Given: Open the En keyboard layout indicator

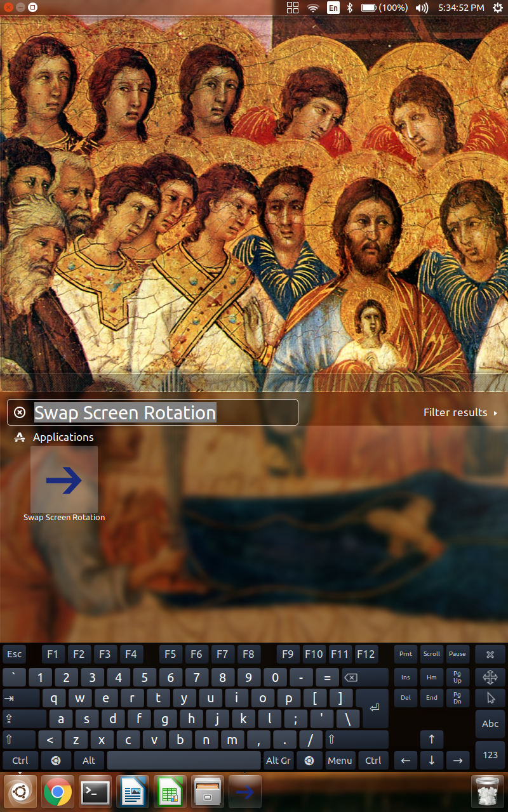Looking at the screenshot, I should pos(333,8).
